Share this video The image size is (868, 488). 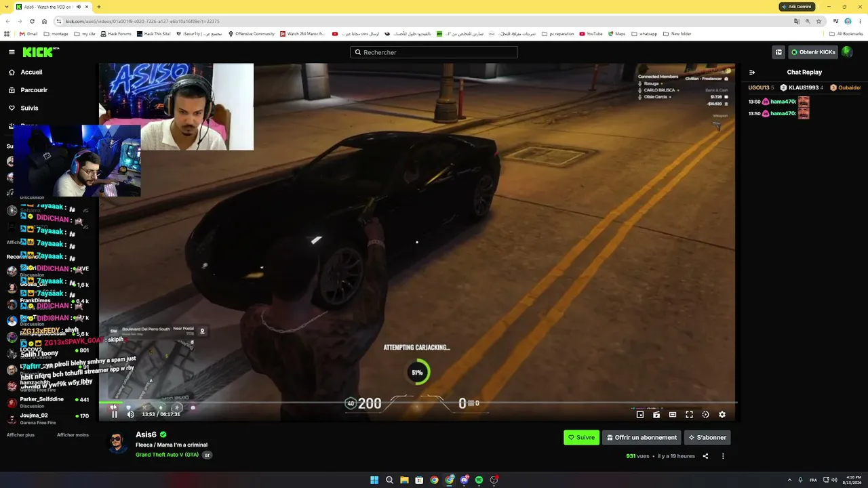coord(705,456)
